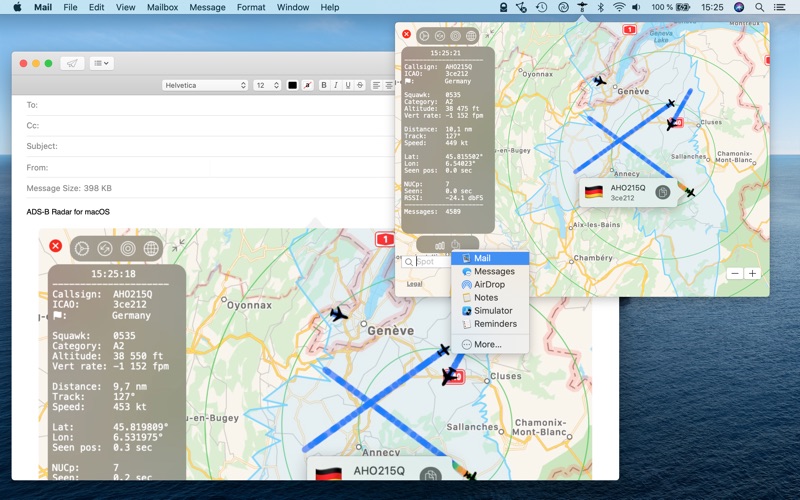This screenshot has width=800, height=500.
Task: Open Spotlight search in the menu bar
Action: (760, 7)
